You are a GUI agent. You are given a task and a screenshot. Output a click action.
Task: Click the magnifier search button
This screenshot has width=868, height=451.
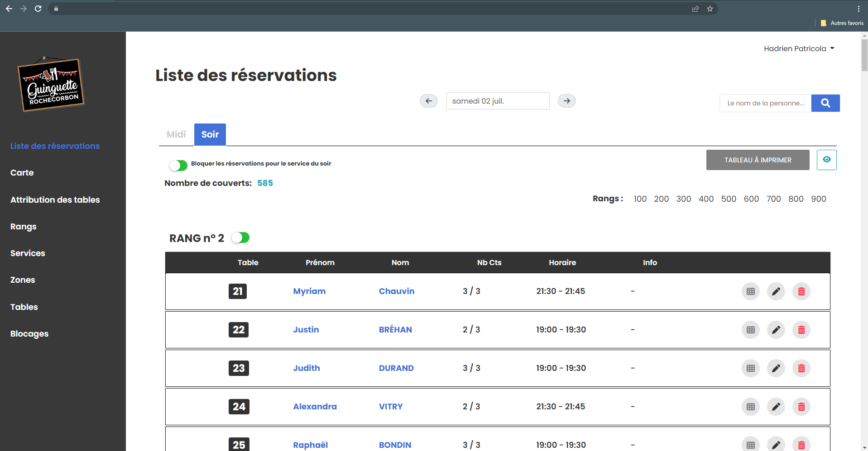click(825, 103)
